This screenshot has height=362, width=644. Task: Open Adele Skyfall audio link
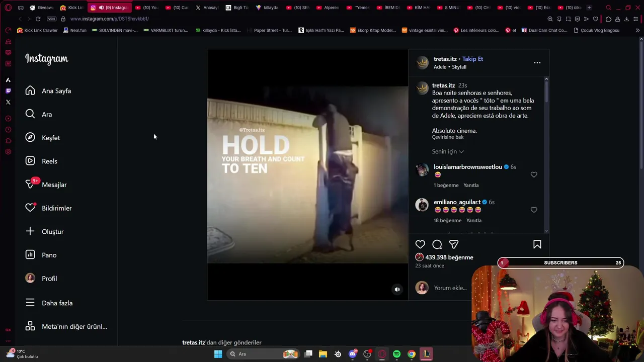click(x=450, y=67)
